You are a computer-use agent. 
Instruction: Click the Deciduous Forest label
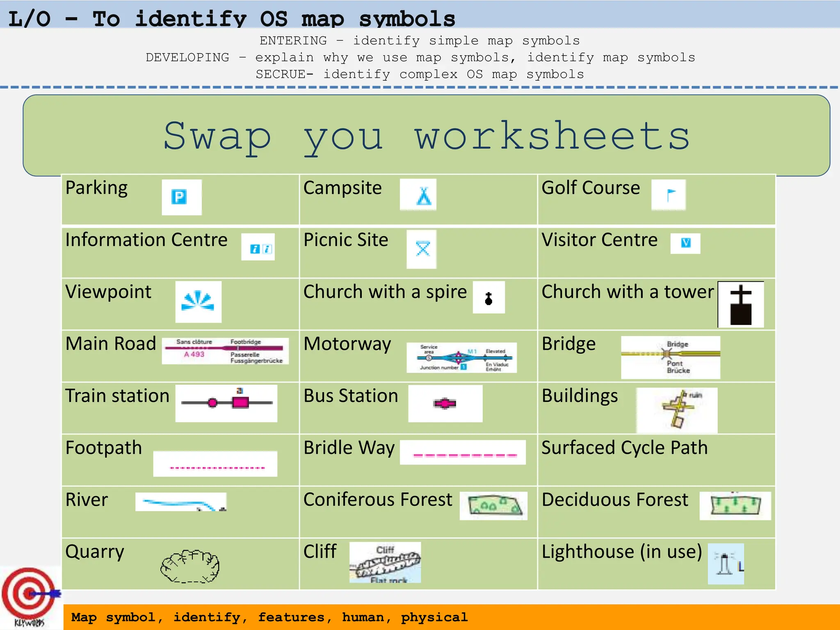615,500
